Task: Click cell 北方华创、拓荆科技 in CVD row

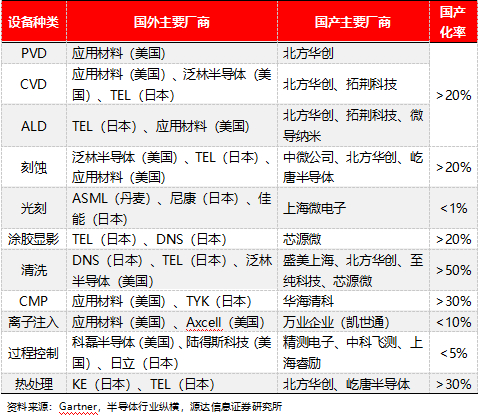Action: point(353,84)
